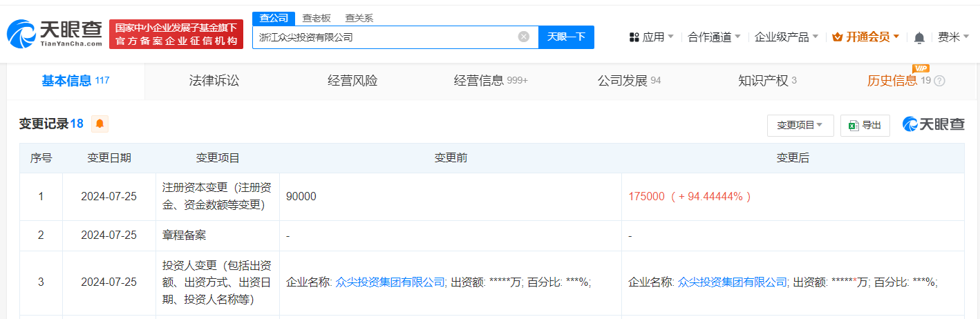This screenshot has width=980, height=319.
Task: Click the TianYanCha logo in header
Action: (54, 34)
